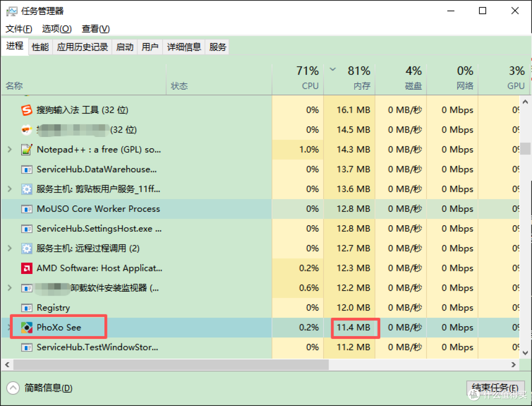Switch to the 应用历史记录 tab
Viewport: 532px width, 406px height.
tap(82, 47)
